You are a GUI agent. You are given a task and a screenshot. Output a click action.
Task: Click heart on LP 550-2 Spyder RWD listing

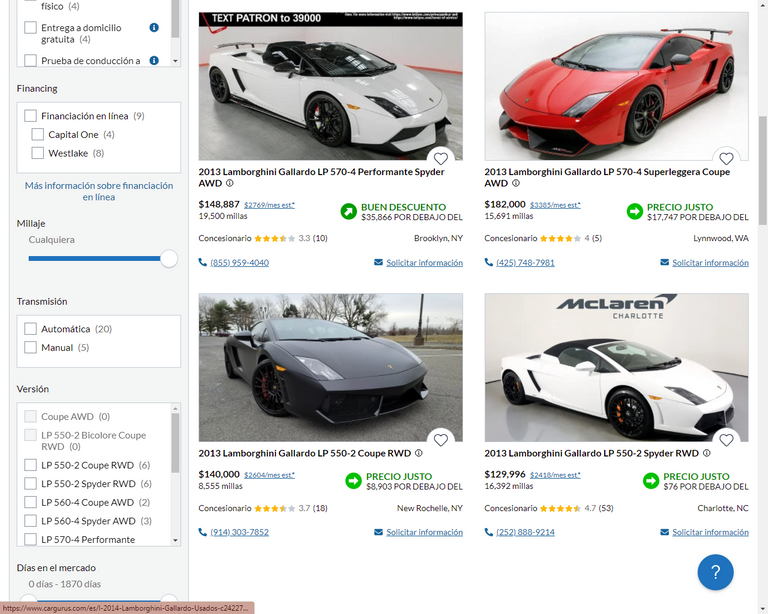(726, 440)
